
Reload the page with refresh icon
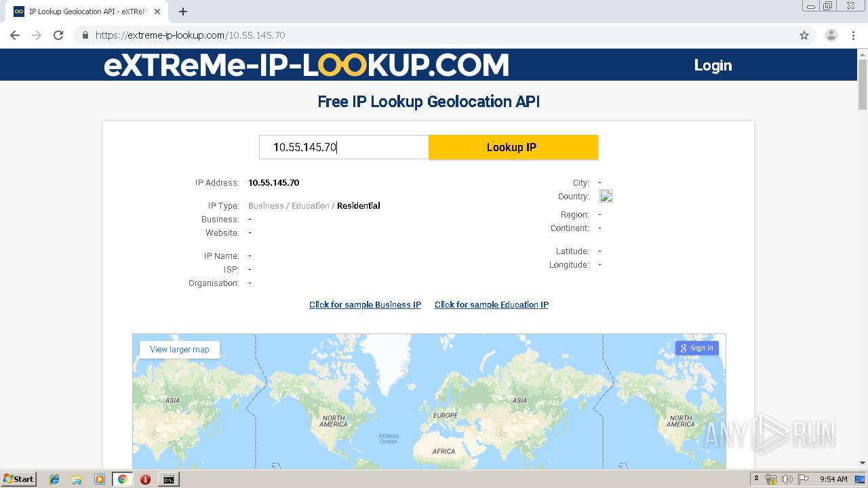coord(58,35)
